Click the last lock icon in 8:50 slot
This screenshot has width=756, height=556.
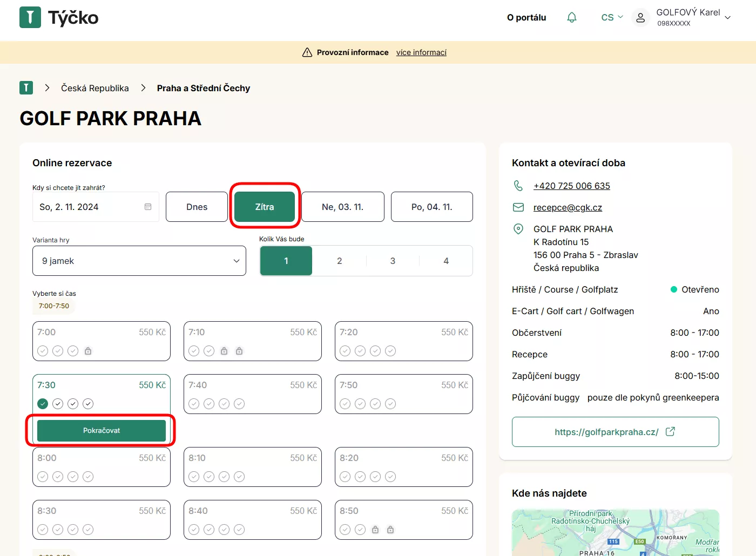click(390, 530)
